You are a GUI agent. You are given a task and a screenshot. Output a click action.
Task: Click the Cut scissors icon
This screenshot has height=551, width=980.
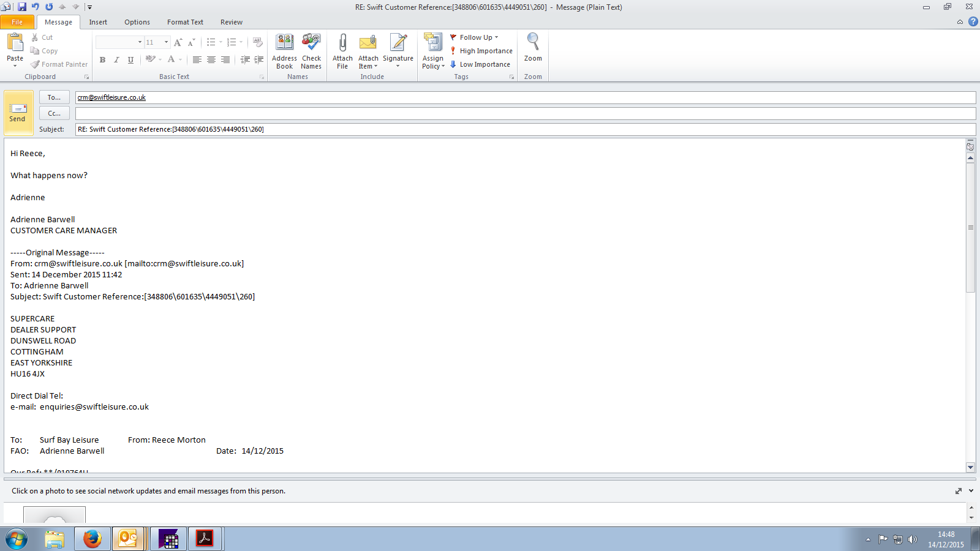35,37
